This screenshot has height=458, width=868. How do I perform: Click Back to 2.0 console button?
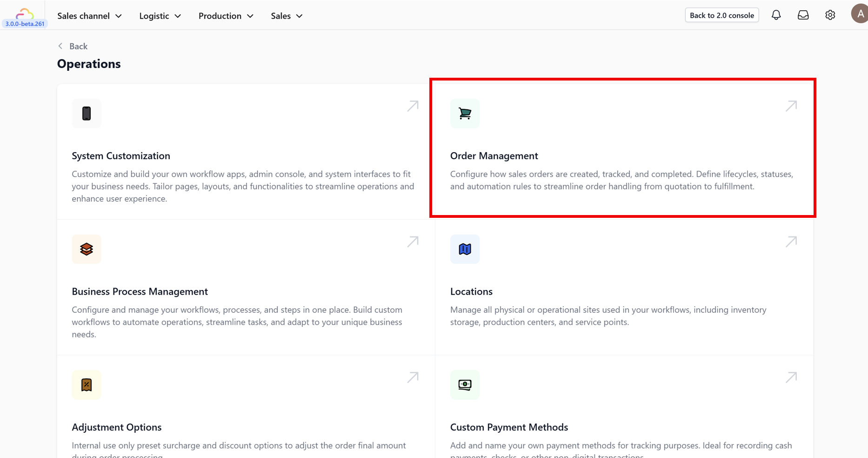[x=722, y=15]
